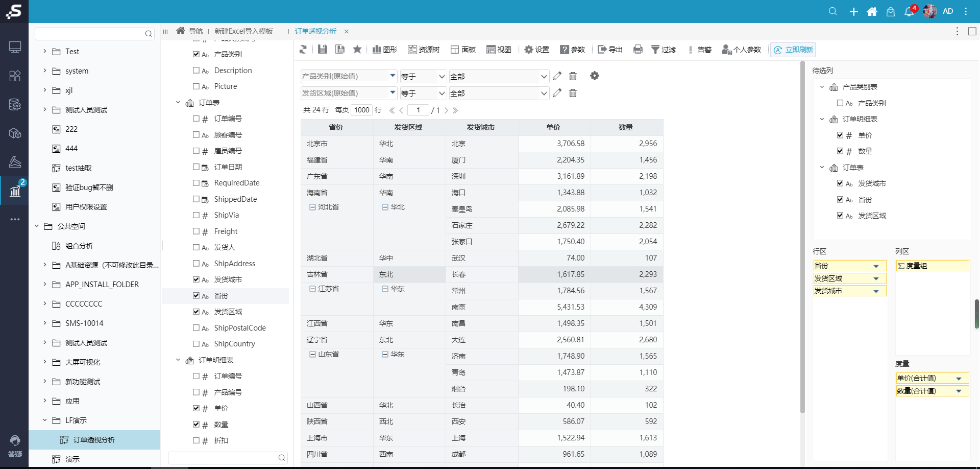Collapse the 公共空间 folder
Screen dimensions: 980x469
37,226
